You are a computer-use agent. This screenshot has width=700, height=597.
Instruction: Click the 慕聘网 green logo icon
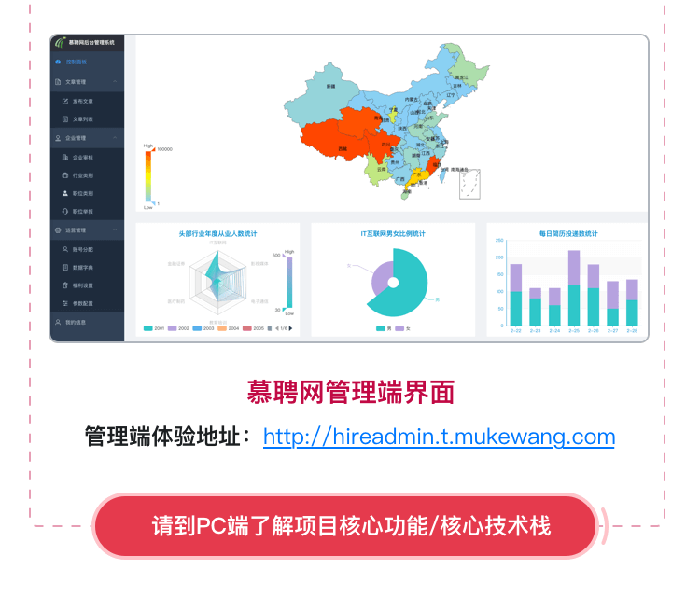pos(61,42)
